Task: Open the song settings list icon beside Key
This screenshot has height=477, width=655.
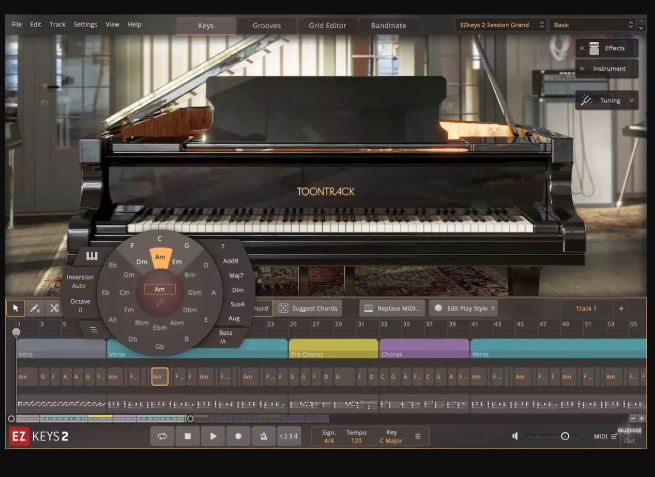Action: click(x=418, y=436)
